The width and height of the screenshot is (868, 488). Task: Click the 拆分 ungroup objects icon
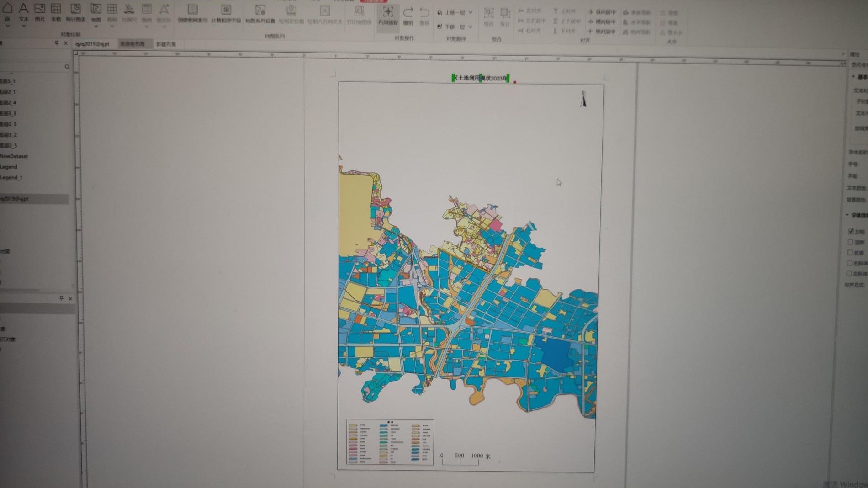coord(504,17)
